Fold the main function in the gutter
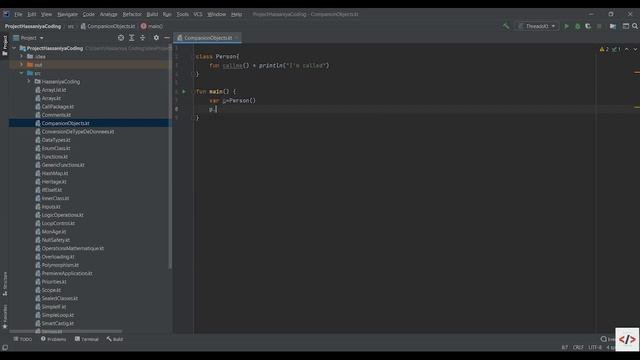Screen dimensions: 640x360 (x=193, y=91)
